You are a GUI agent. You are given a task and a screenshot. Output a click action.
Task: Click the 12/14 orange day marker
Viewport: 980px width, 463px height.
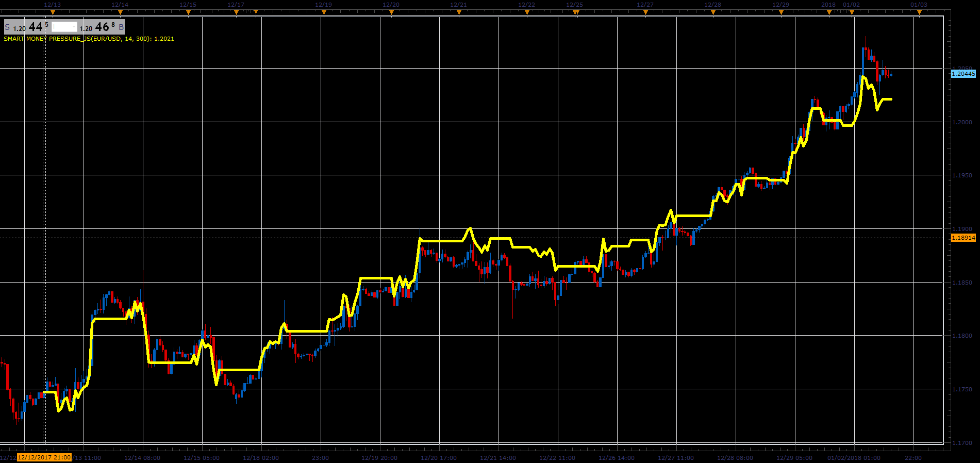click(120, 13)
